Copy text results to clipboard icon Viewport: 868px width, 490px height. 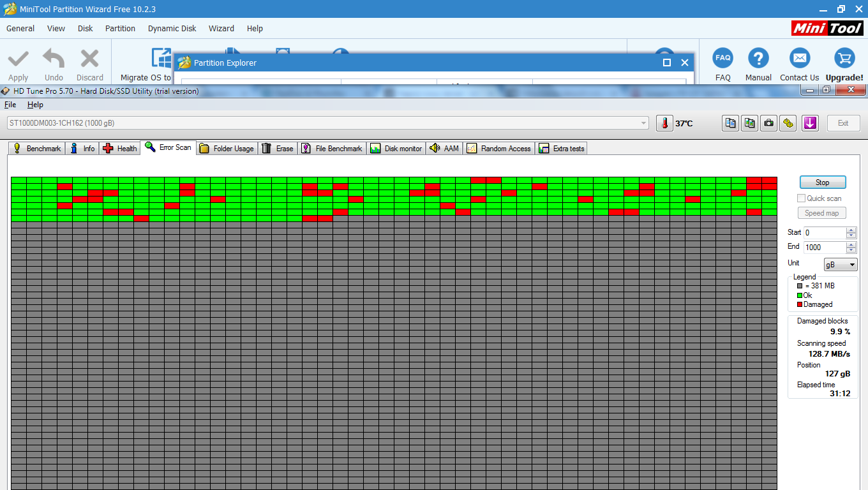click(731, 123)
